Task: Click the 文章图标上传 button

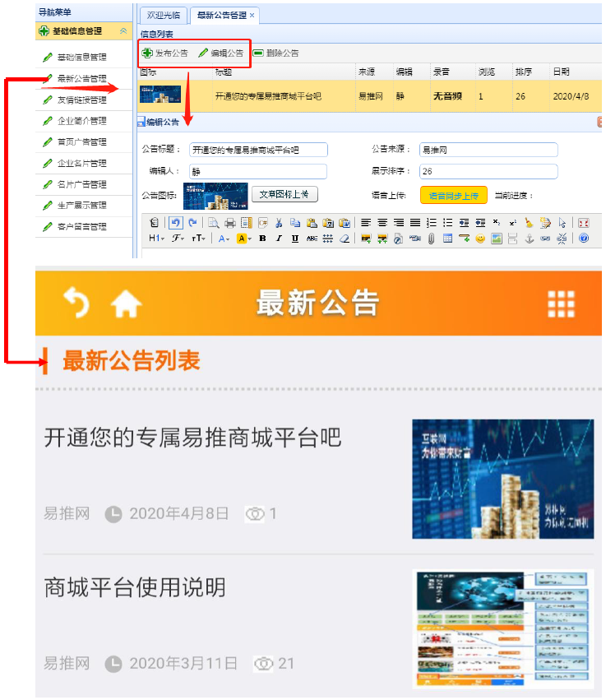Action: tap(284, 194)
